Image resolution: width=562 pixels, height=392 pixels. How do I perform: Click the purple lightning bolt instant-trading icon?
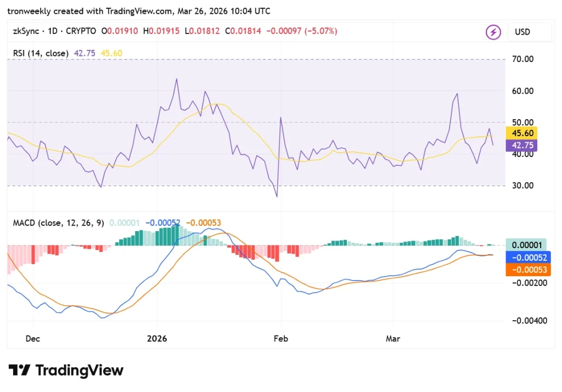493,32
